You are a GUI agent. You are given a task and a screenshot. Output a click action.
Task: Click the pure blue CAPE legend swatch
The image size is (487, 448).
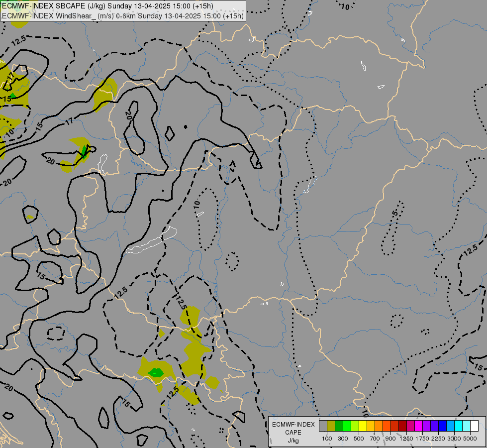point(443,426)
